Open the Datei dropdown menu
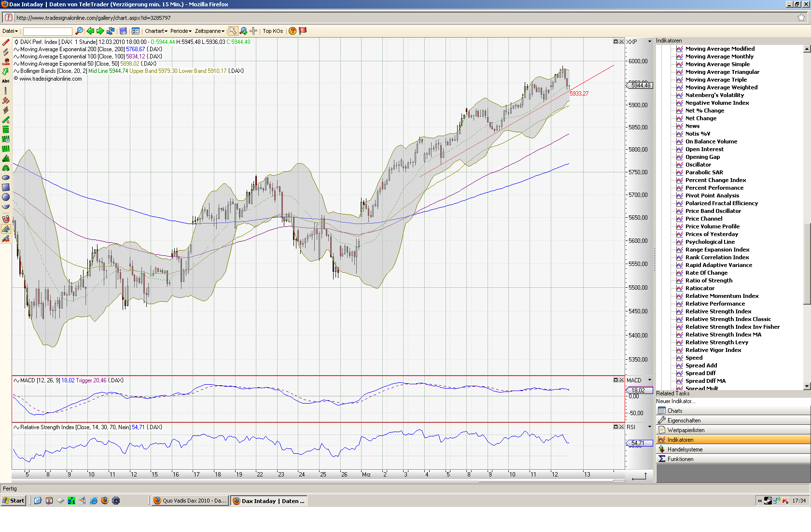This screenshot has width=811, height=532. [10, 31]
